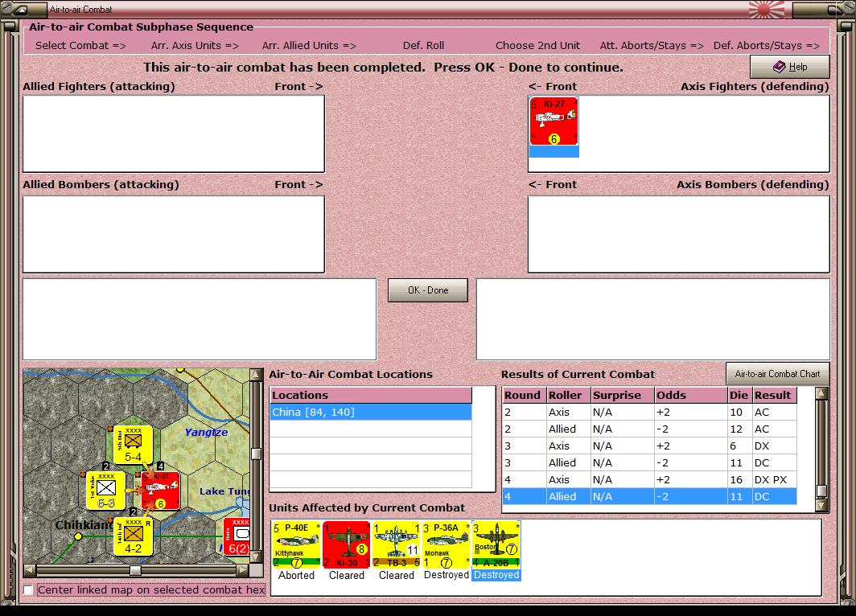Select the P-40E Kittyhawk aborted unit
The height and width of the screenshot is (616, 856).
[x=296, y=545]
